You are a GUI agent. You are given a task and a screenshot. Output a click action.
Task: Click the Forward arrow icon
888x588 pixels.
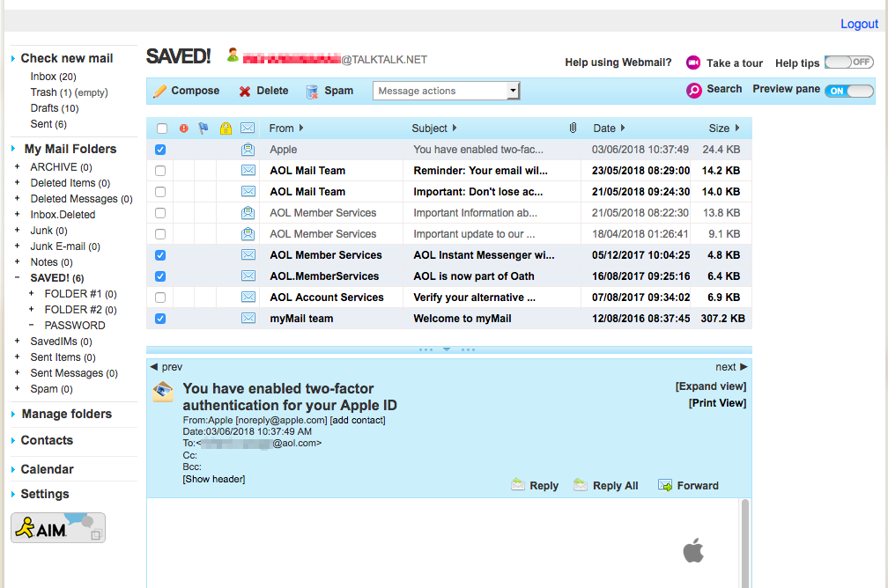point(665,485)
